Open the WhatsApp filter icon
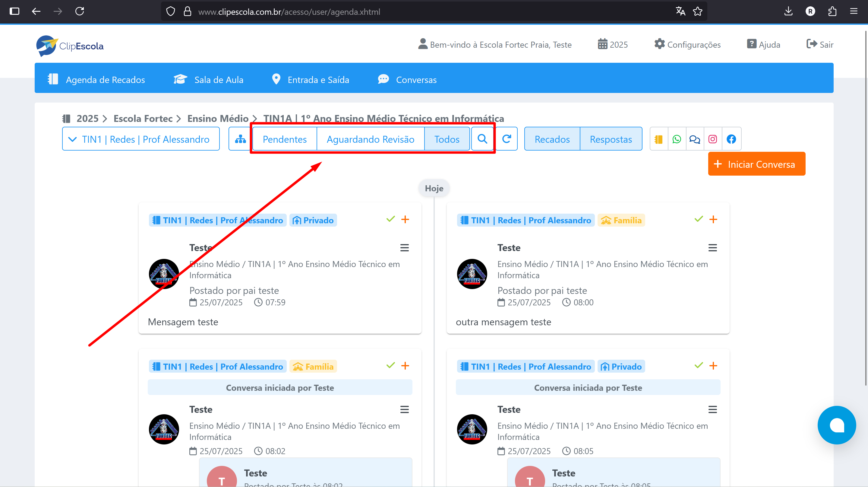This screenshot has width=868, height=487. 677,139
